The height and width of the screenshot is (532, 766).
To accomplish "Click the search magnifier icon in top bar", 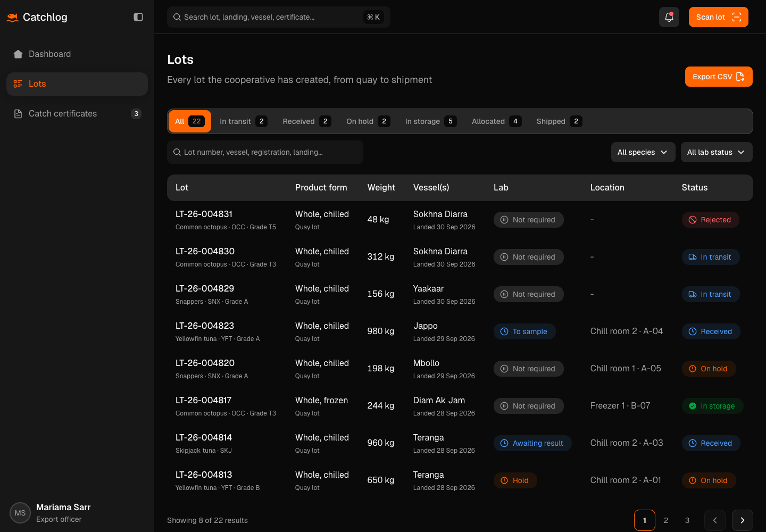I will tap(177, 17).
